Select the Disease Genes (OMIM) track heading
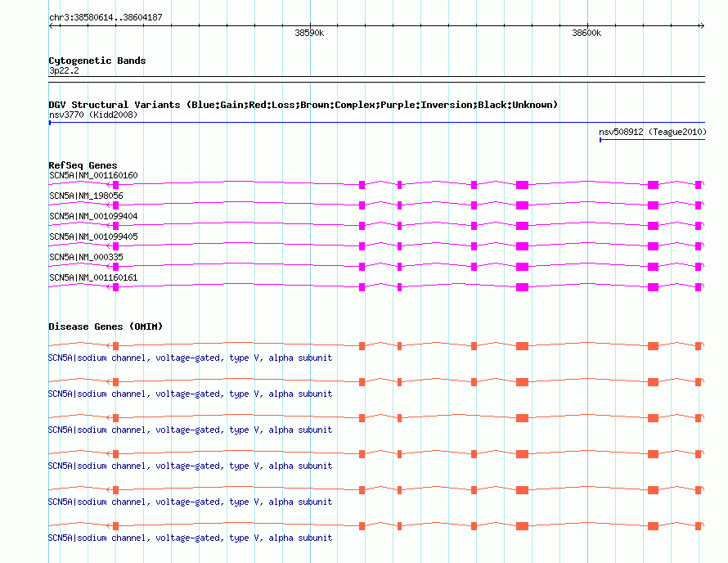The height and width of the screenshot is (563, 728). point(106,327)
